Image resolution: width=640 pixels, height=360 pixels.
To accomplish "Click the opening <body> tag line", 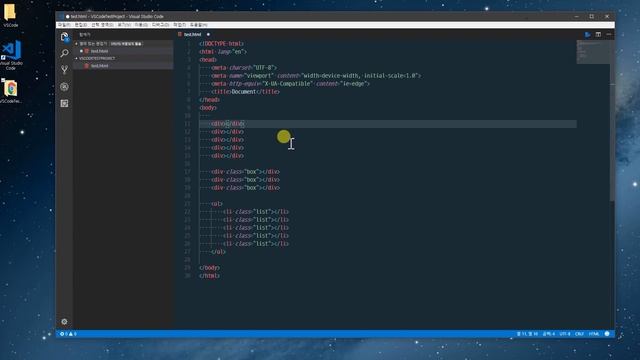I will (208, 108).
